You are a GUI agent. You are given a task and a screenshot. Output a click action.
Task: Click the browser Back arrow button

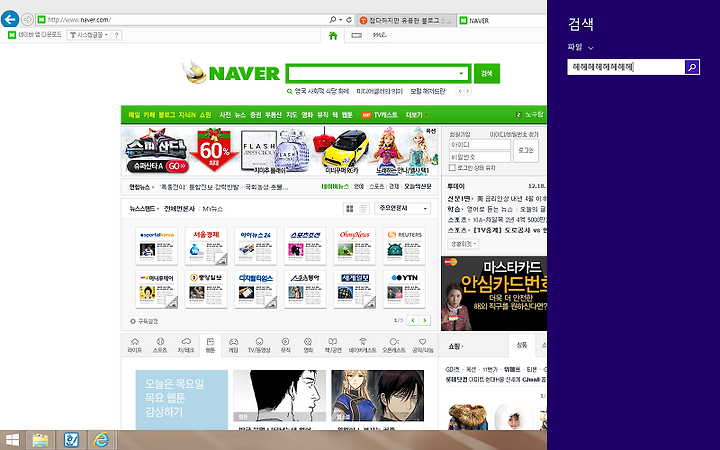tap(10, 19)
